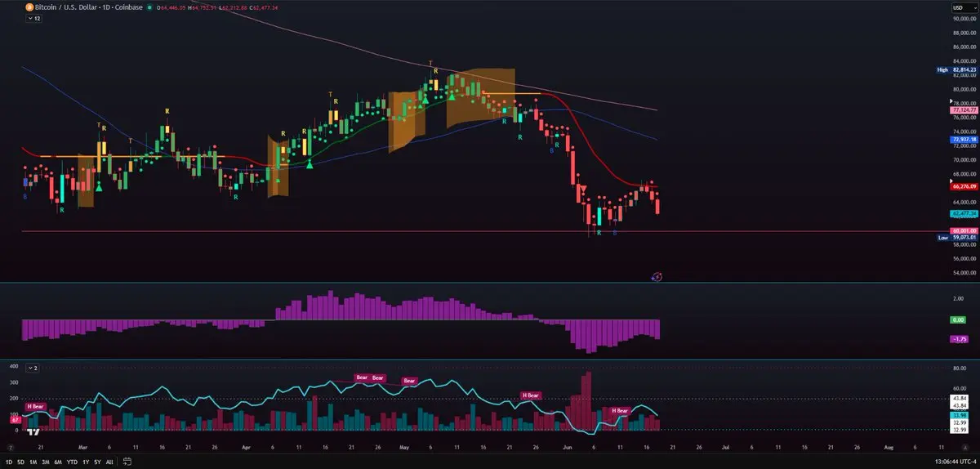Click the auto-scale icon right of time axis
The height and width of the screenshot is (469, 980).
964,448
